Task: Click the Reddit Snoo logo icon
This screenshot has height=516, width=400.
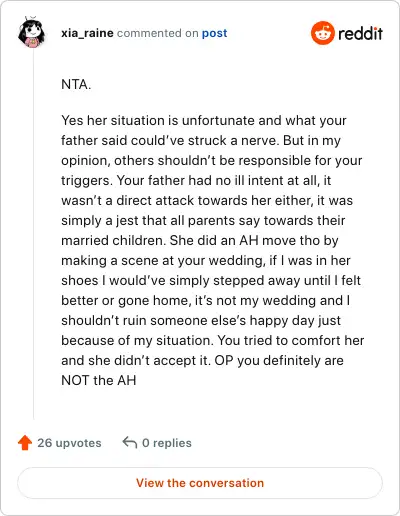Action: point(323,33)
